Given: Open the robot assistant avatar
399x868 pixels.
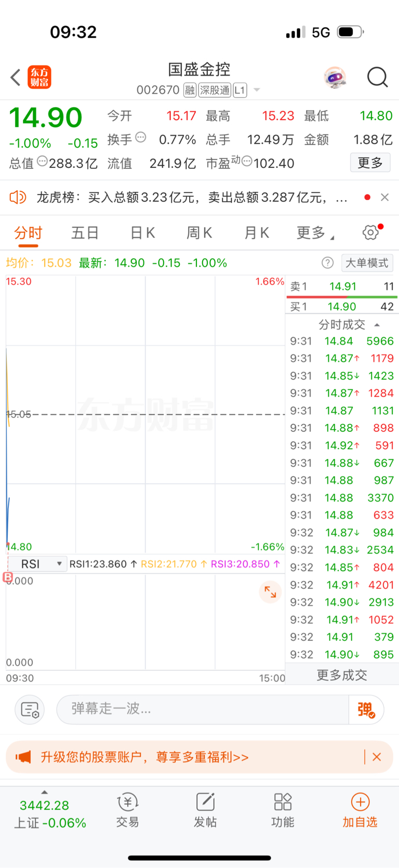Looking at the screenshot, I should (x=335, y=77).
